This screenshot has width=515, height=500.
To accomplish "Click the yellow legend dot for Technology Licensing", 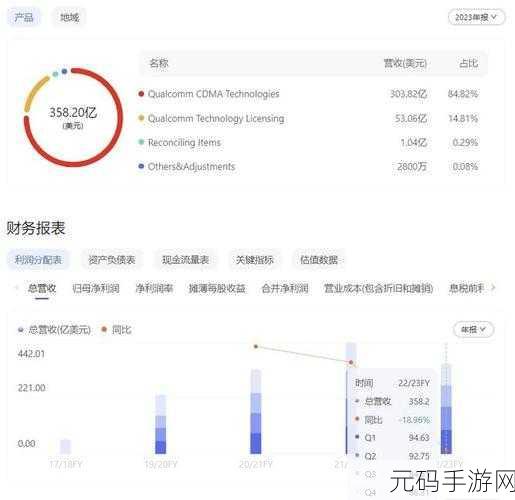I will point(141,118).
